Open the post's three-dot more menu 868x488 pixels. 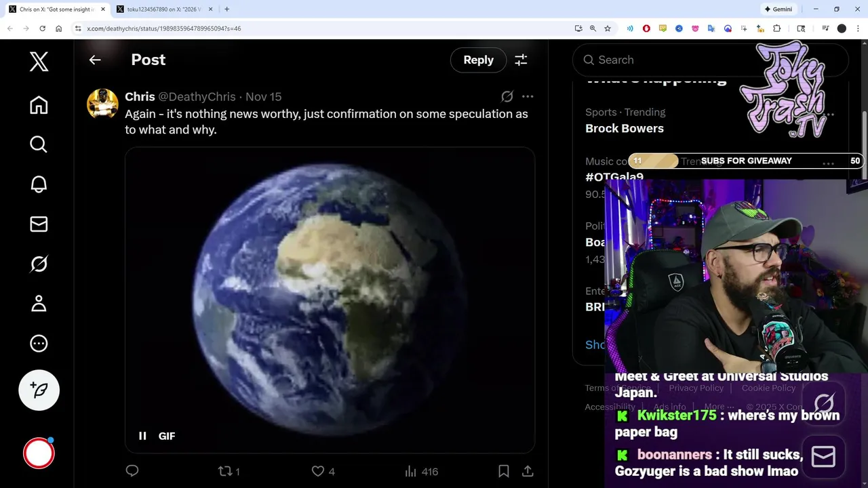click(x=528, y=96)
